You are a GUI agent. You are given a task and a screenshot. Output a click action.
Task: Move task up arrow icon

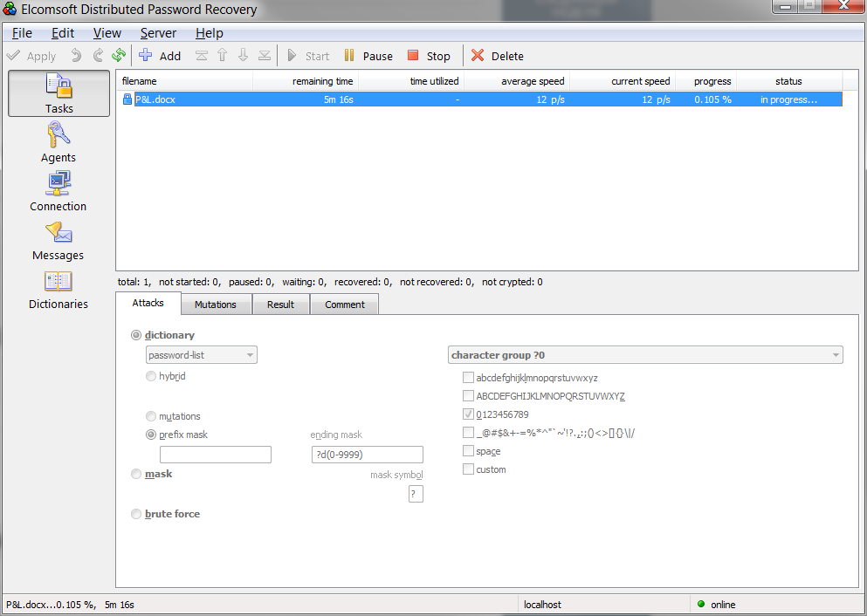click(223, 55)
